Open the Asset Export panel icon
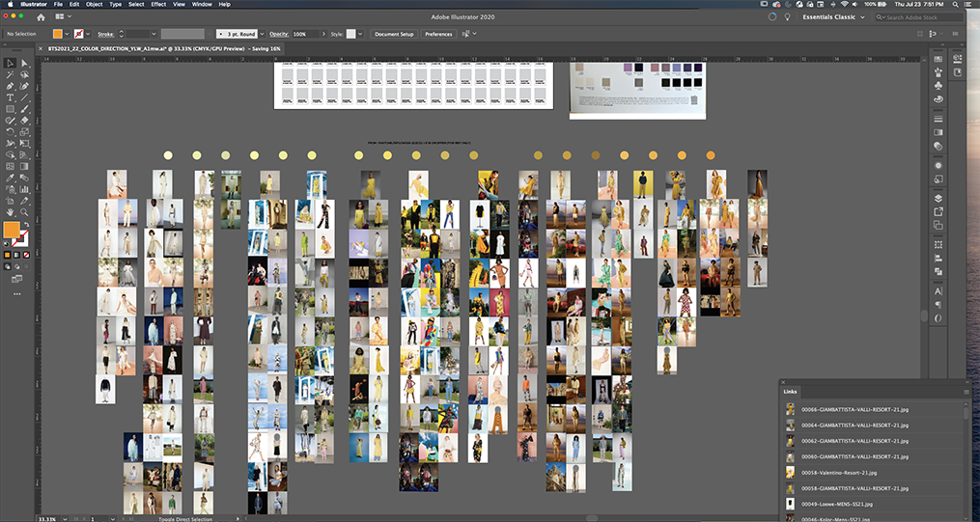The width and height of the screenshot is (980, 522). (938, 211)
